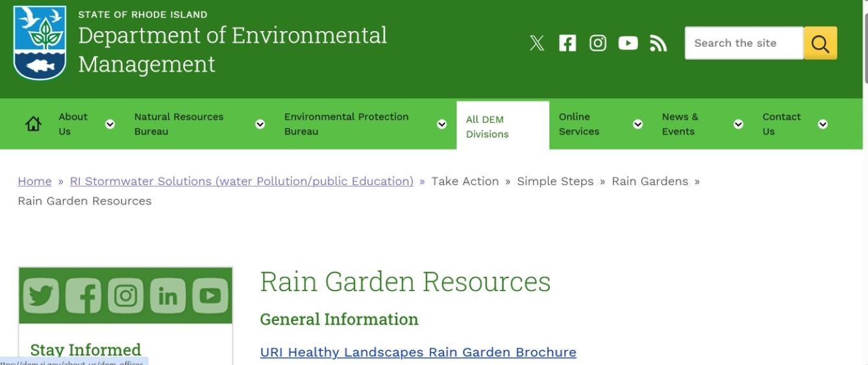Expand the Online Services menu chevron
Screen dimensions: 868x365
tap(638, 124)
